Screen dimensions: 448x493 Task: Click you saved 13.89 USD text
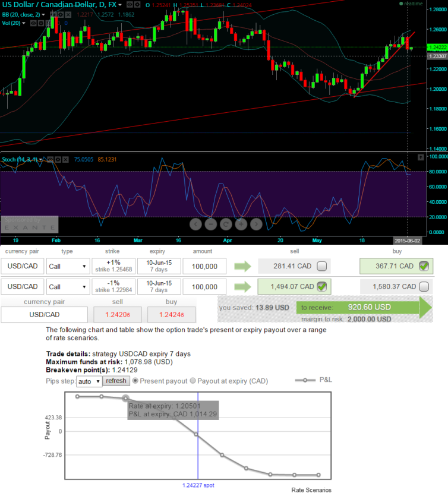[254, 308]
